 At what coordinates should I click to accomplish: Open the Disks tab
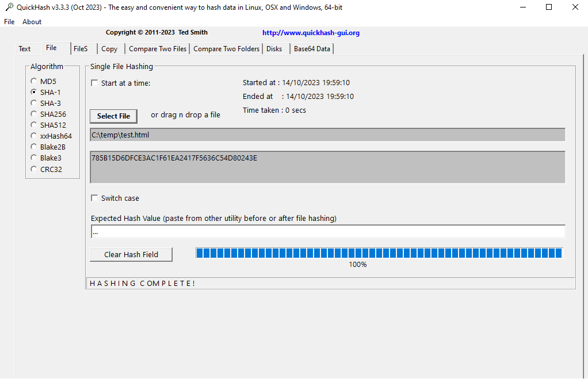(274, 49)
